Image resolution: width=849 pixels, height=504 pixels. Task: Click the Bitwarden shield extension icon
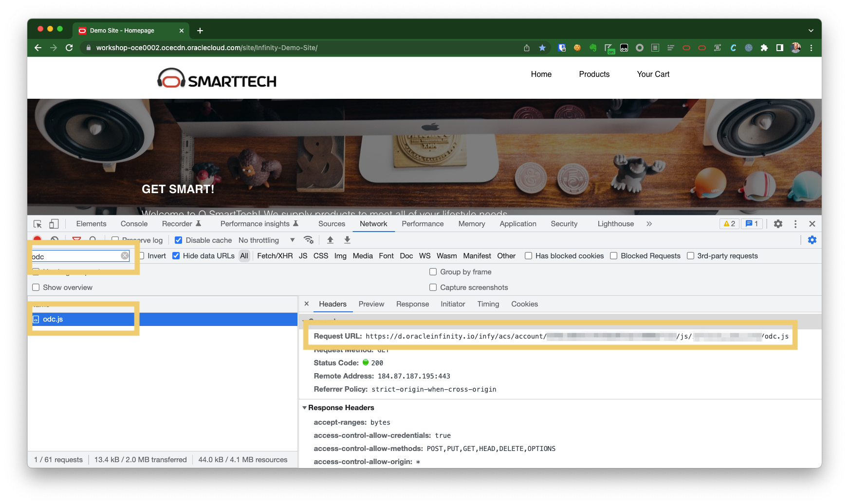pyautogui.click(x=562, y=48)
